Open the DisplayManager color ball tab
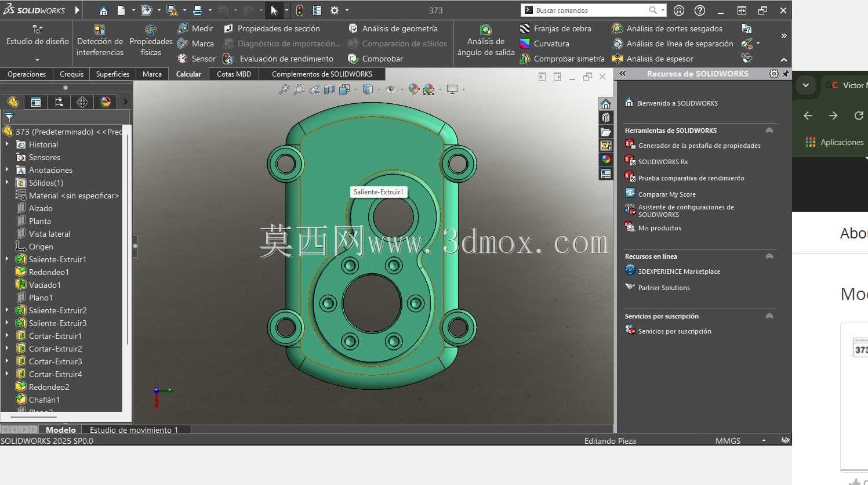Viewport: 868px width, 485px height. click(106, 102)
